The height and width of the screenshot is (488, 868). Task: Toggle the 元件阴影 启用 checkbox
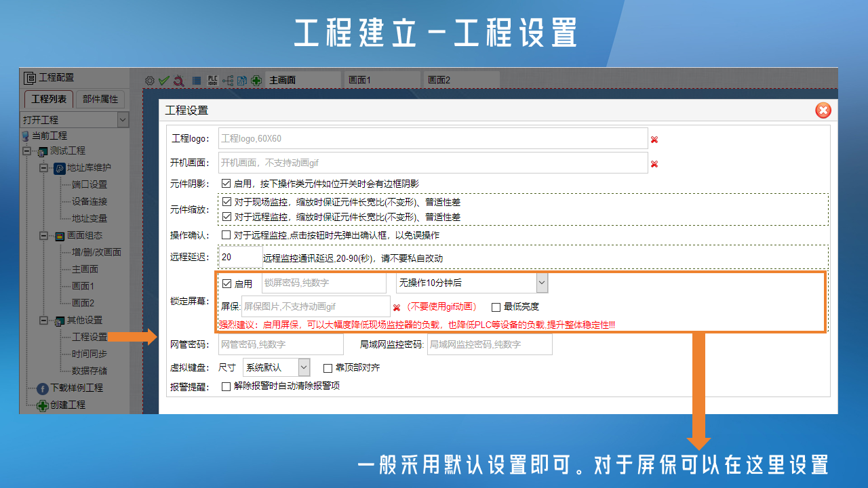tap(226, 184)
